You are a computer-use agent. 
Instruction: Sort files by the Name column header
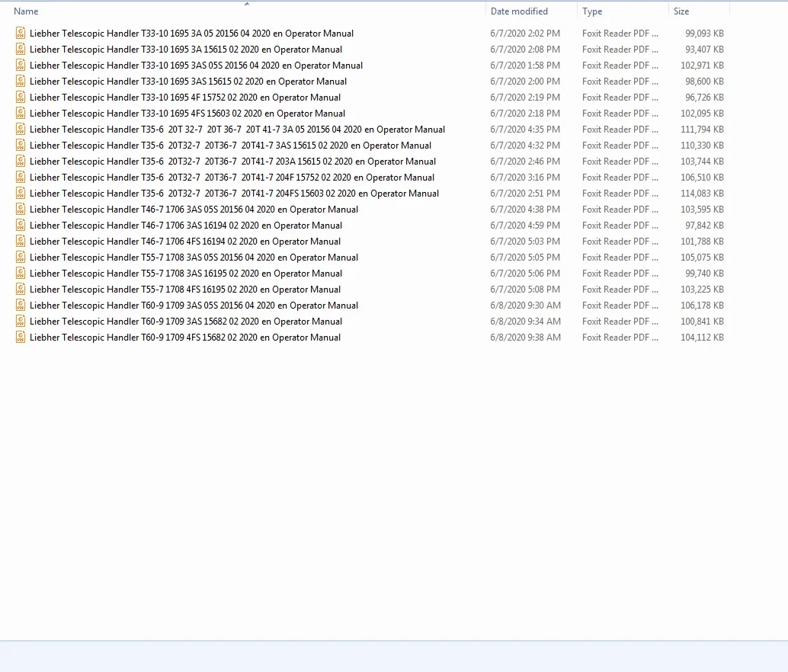26,11
